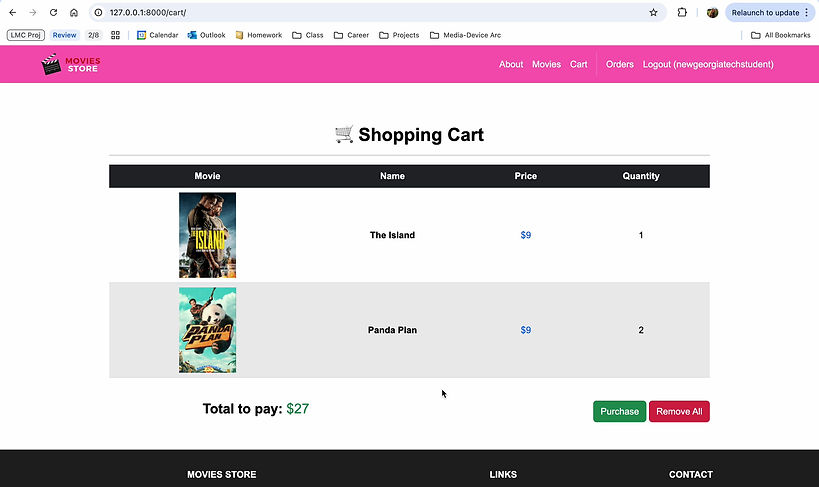Navigate back in browser history
Viewport: 819px width, 487px height.
pyautogui.click(x=12, y=13)
